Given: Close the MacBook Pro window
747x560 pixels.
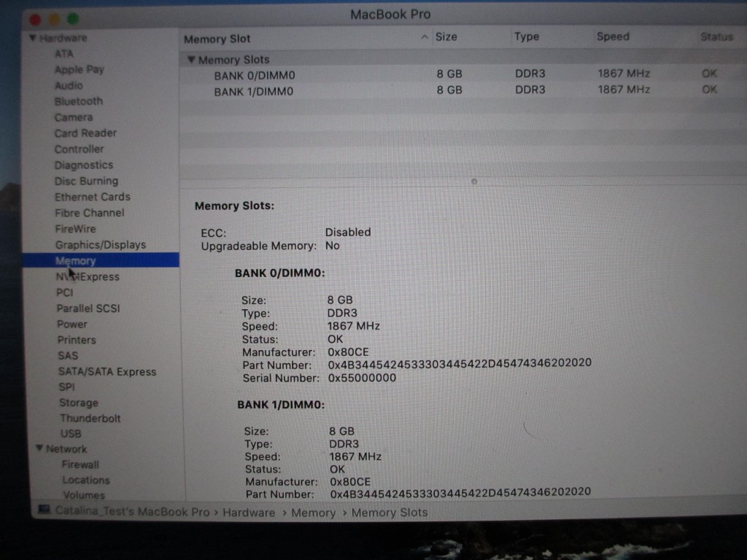Looking at the screenshot, I should pyautogui.click(x=35, y=20).
